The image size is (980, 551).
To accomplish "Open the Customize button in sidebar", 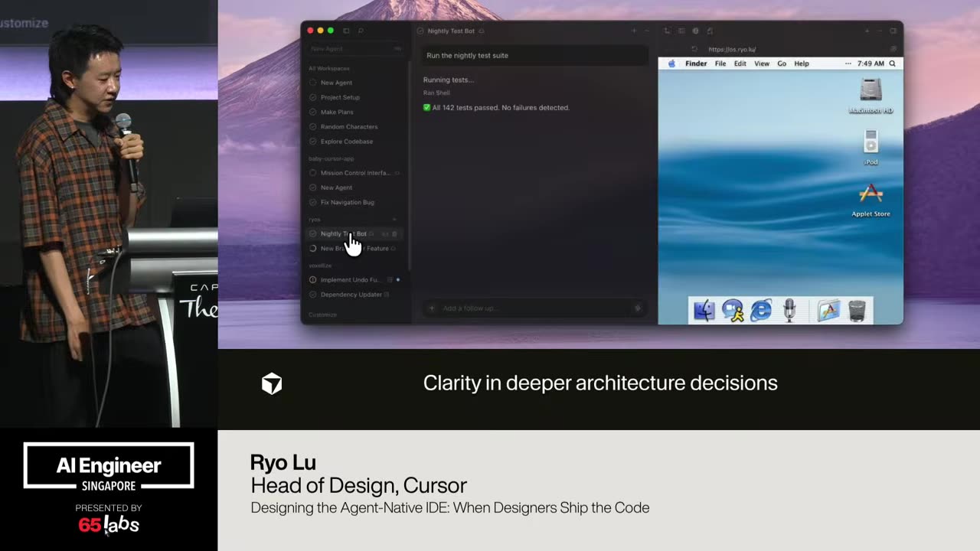I will click(x=323, y=315).
